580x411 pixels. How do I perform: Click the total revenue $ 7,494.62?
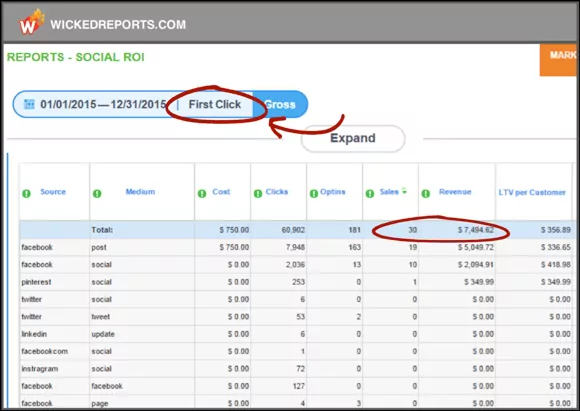pos(476,230)
